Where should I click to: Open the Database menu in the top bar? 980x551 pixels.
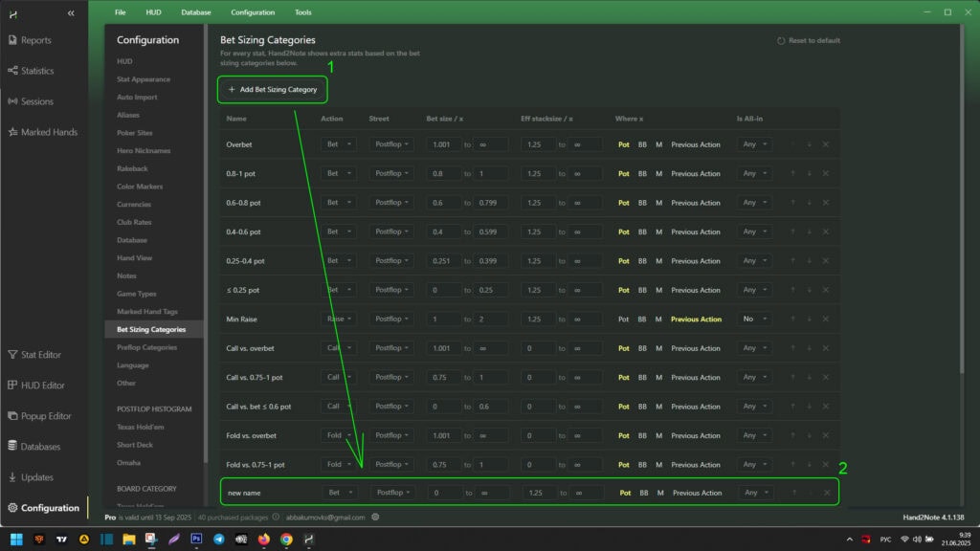[x=195, y=12]
